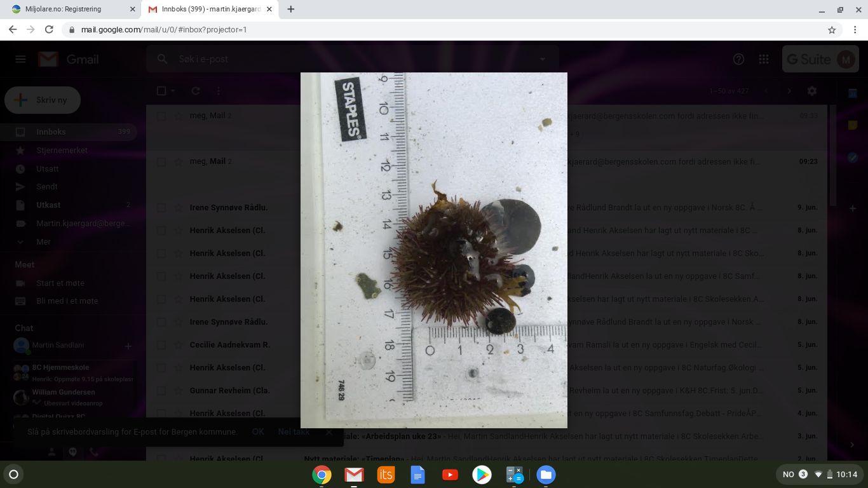868x488 pixels.
Task: Check the Gunnar Revheim email checkbox
Action: pos(161,390)
